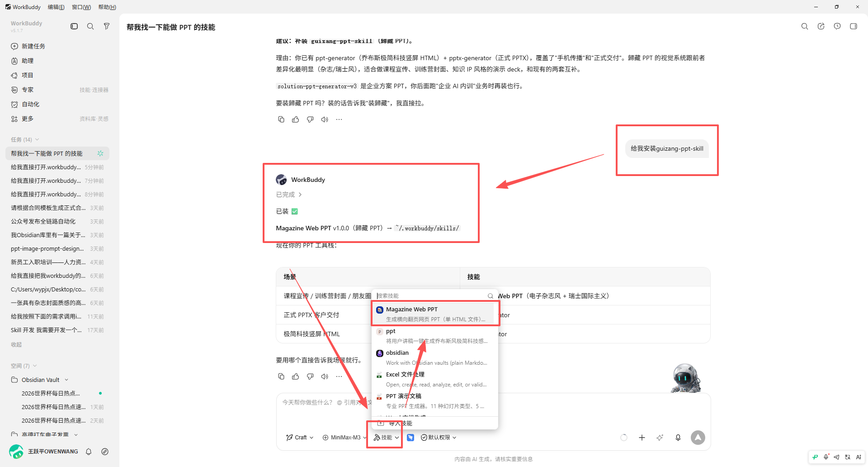
Task: Toggle the left sidebar panel icon
Action: click(74, 26)
